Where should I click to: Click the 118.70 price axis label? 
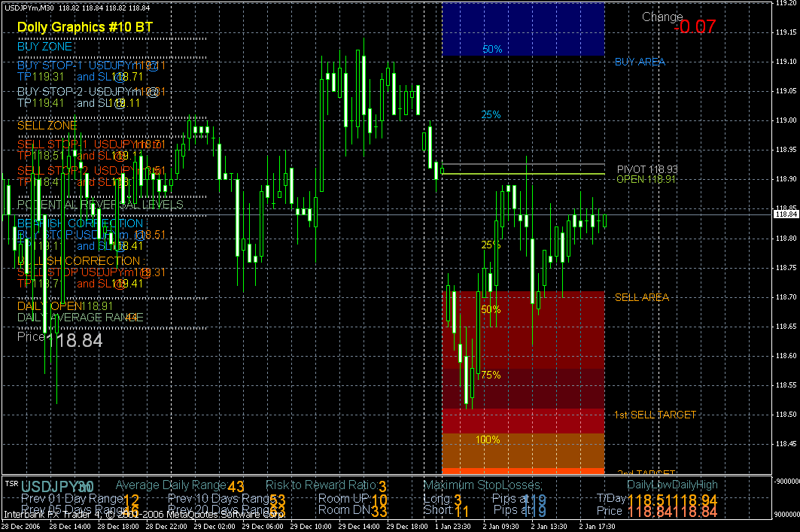click(x=786, y=297)
